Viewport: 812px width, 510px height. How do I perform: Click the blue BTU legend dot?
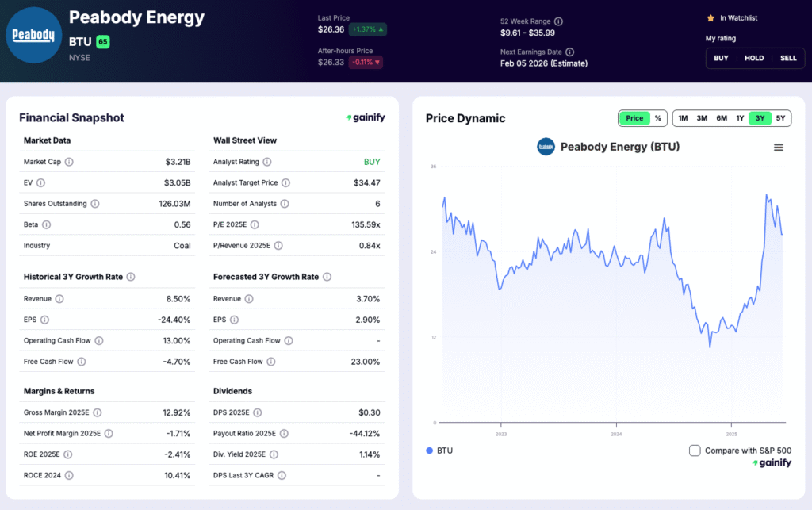click(428, 450)
